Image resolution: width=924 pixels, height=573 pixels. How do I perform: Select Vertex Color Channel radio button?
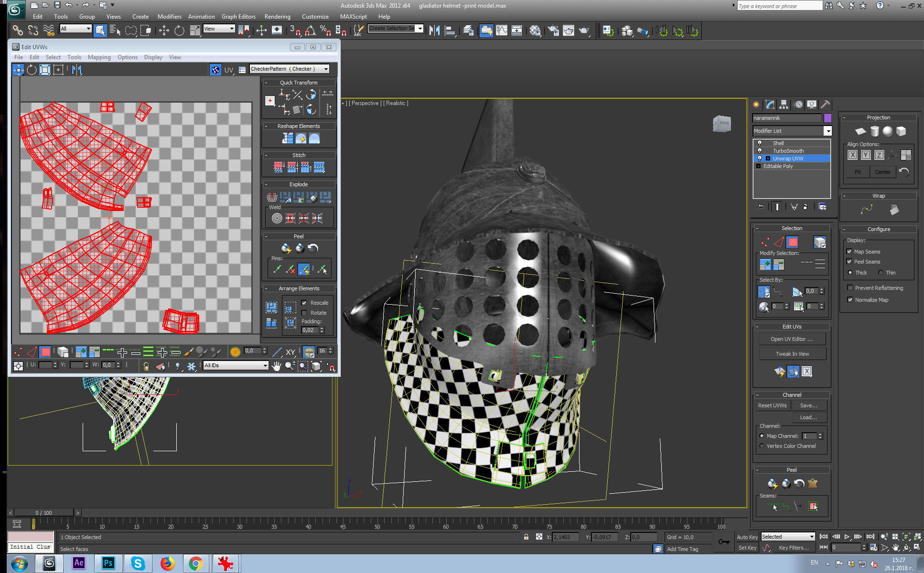click(x=762, y=446)
